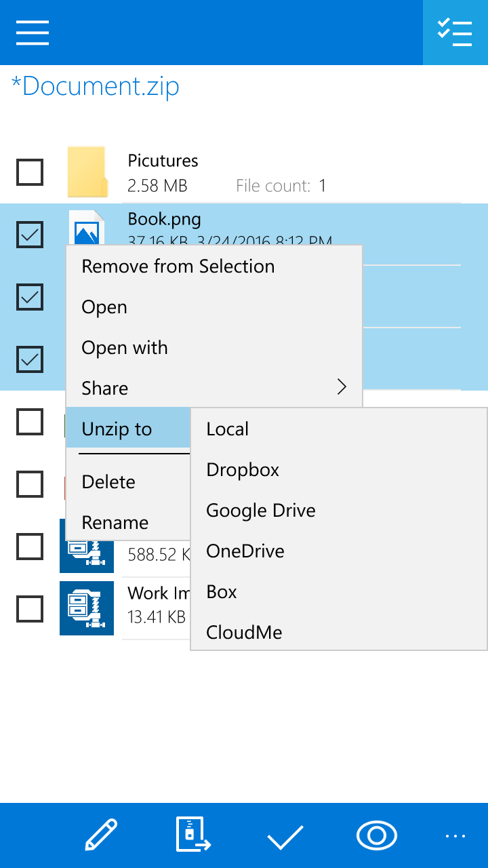Tap the pencil edit icon
Image resolution: width=488 pixels, height=868 pixels.
point(101,835)
